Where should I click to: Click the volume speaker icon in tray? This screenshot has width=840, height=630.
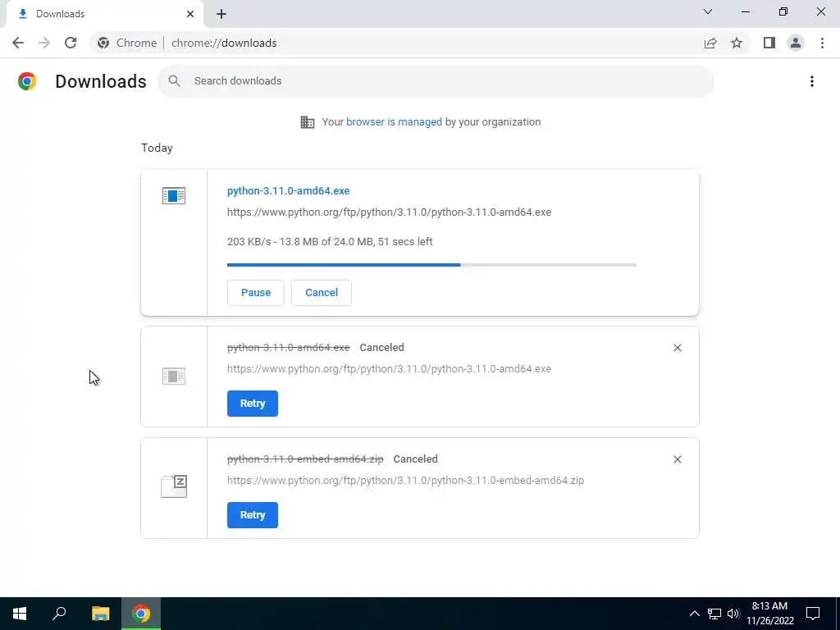coord(733,614)
